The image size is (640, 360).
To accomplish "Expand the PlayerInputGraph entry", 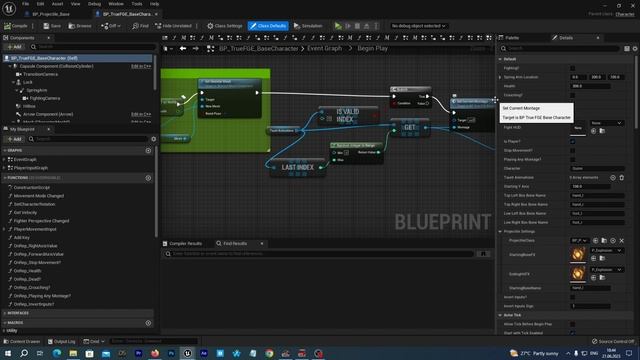I will point(4,168).
